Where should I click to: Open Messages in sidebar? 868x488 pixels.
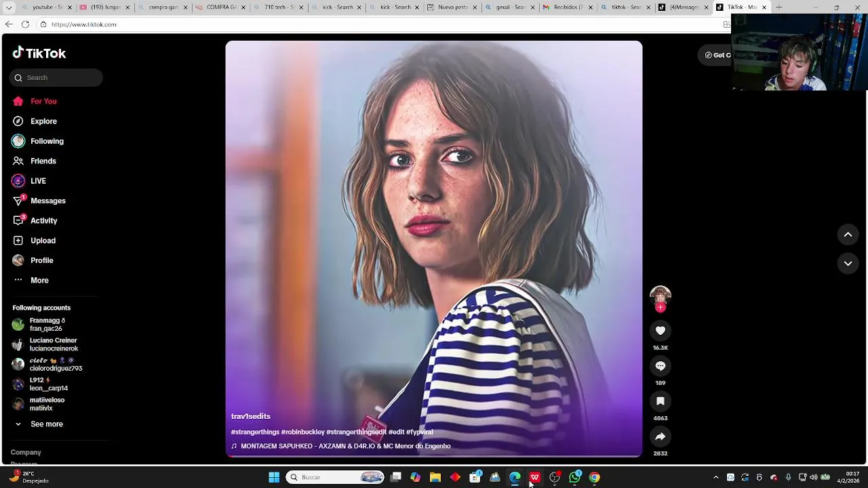tap(47, 201)
